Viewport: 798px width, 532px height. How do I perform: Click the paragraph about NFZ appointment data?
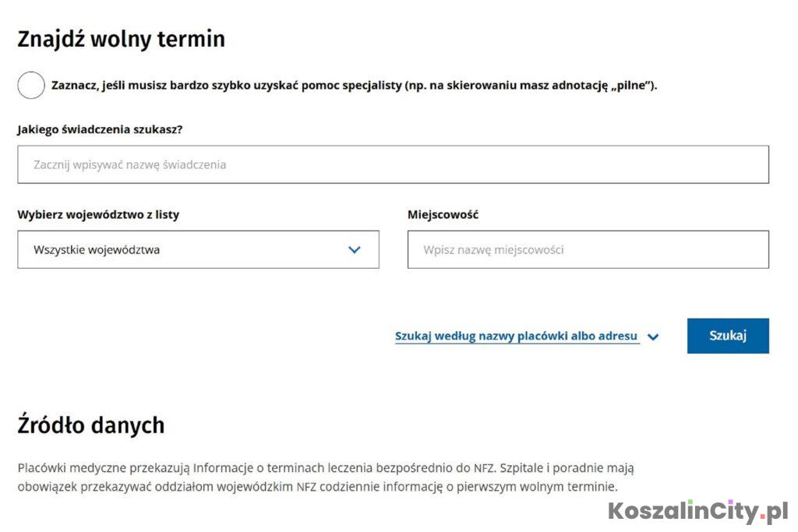(x=325, y=477)
